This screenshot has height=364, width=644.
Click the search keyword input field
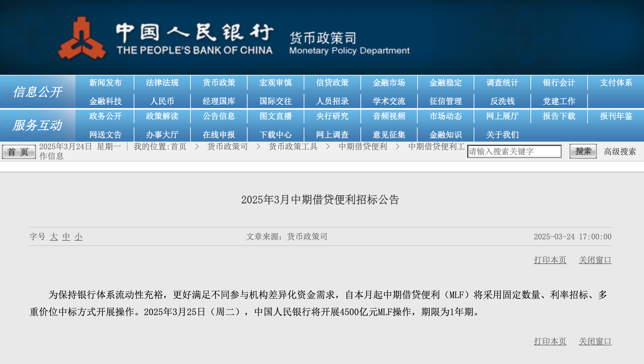click(x=514, y=152)
